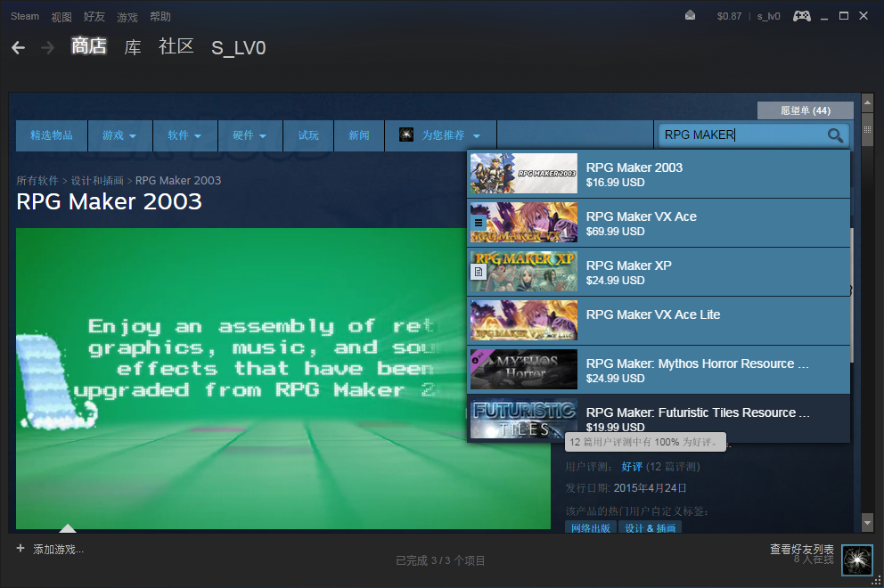
Task: Open the 游戏 menu in the title bar
Action: click(x=127, y=17)
